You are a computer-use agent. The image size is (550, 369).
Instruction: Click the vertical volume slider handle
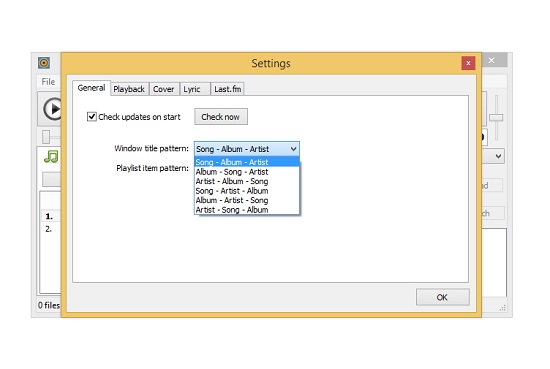tap(496, 118)
